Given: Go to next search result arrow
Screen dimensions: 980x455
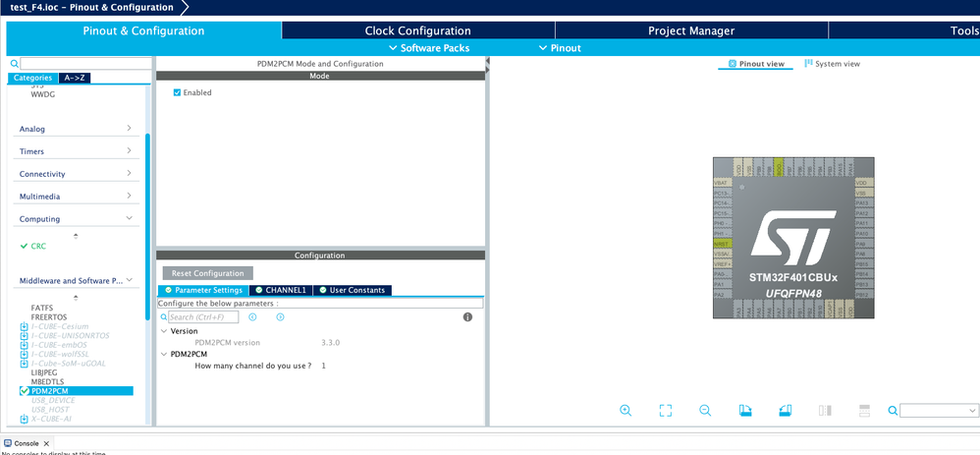Looking at the screenshot, I should click(280, 317).
